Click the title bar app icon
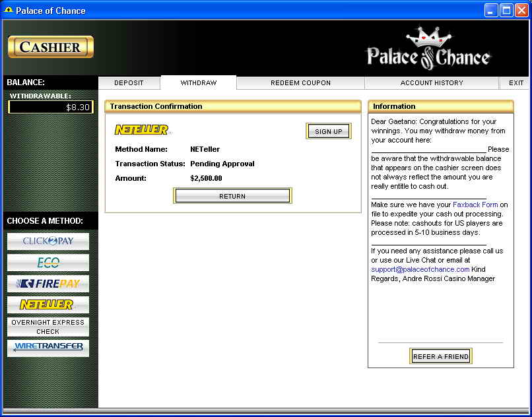 pyautogui.click(x=8, y=10)
